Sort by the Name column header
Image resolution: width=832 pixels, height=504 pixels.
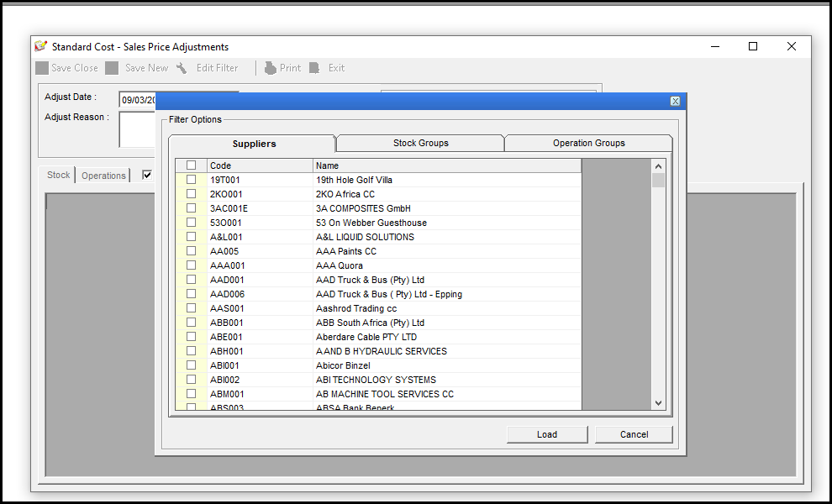point(446,165)
